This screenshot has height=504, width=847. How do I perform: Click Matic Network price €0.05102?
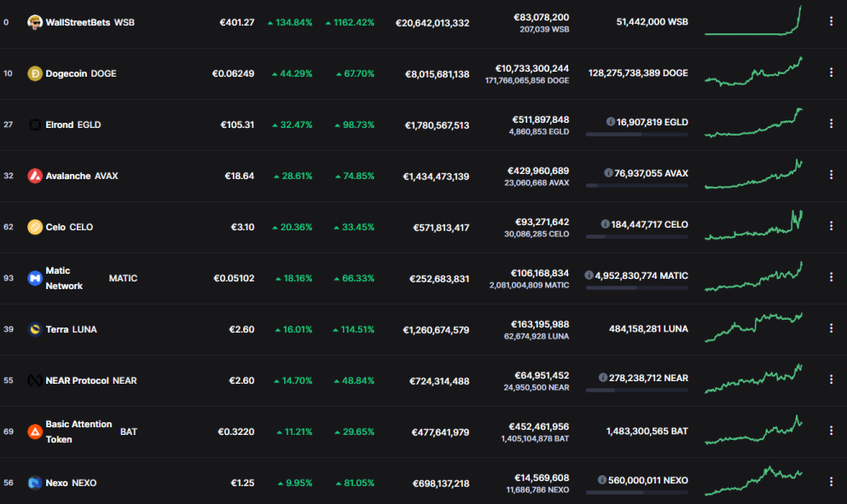[234, 278]
